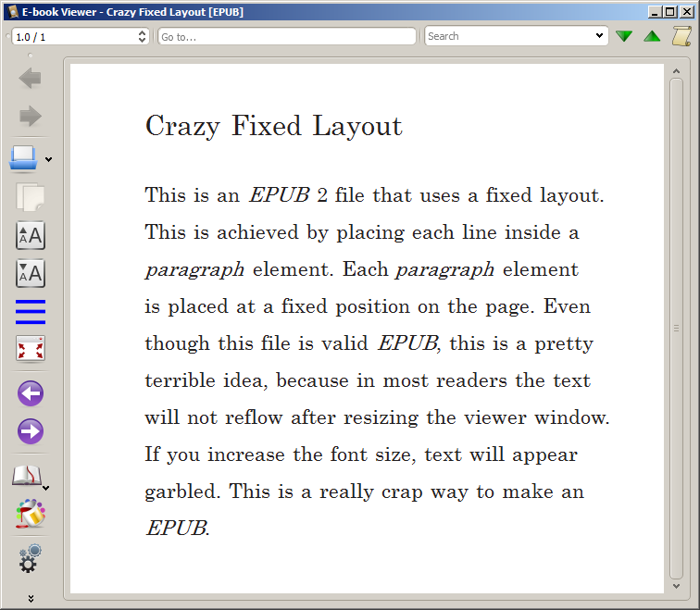This screenshot has height=610, width=700.
Task: Go to the next page with purple arrow
Action: (x=31, y=432)
